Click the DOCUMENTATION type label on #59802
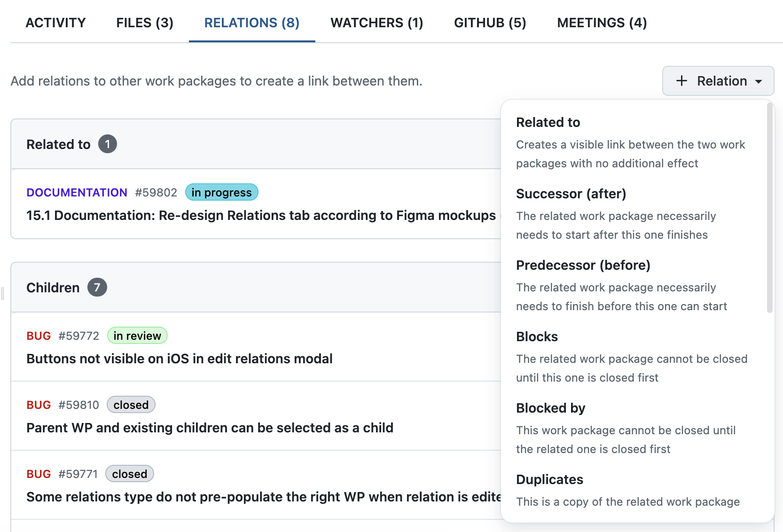 [x=77, y=192]
